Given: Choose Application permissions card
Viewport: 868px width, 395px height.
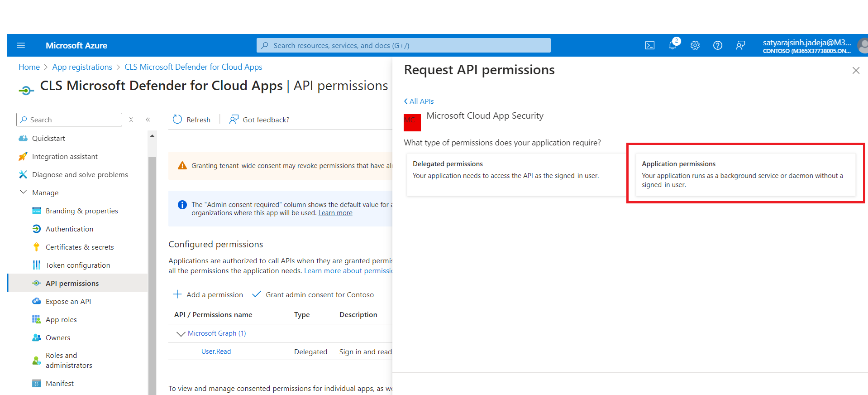Looking at the screenshot, I should (745, 174).
